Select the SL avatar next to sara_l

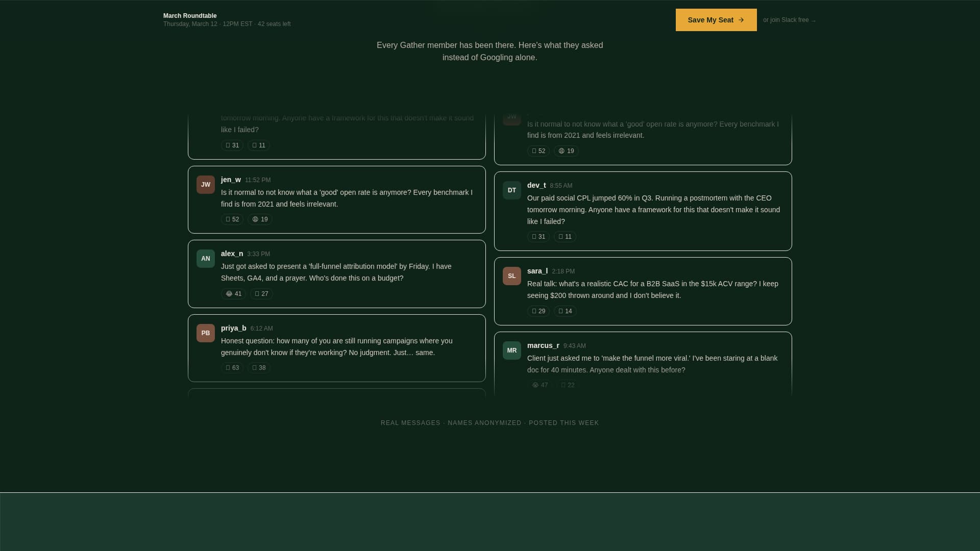click(x=512, y=276)
